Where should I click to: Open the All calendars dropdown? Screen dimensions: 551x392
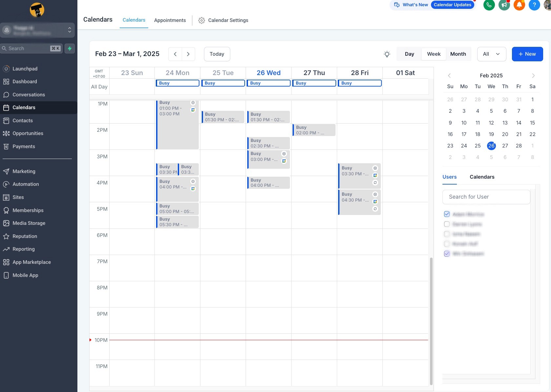(491, 54)
